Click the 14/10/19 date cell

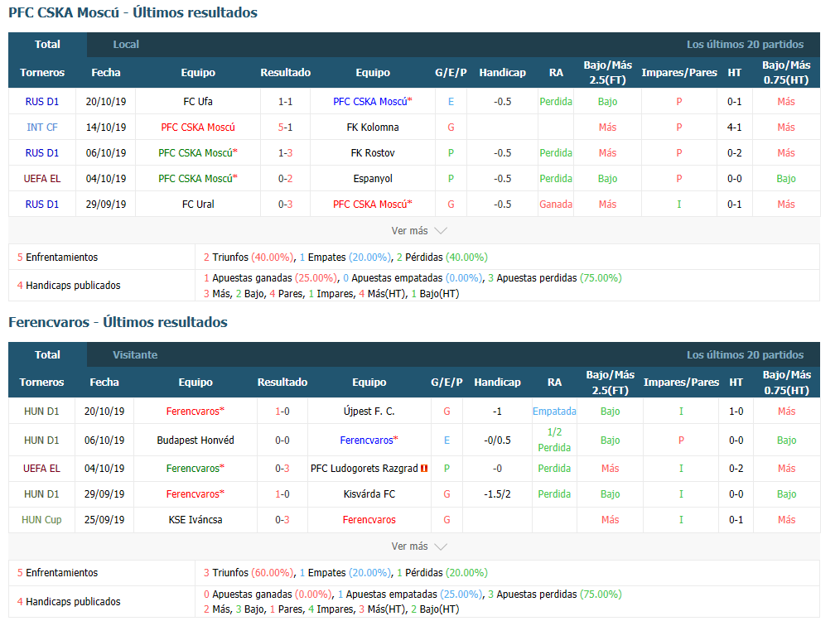pos(105,127)
